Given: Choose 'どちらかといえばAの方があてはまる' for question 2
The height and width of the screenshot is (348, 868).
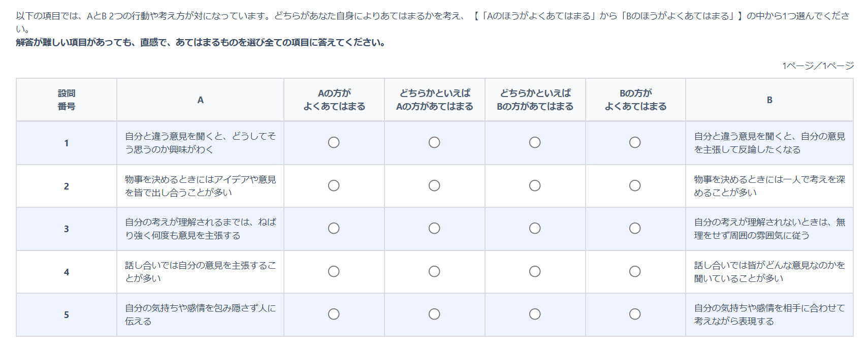Looking at the screenshot, I should pyautogui.click(x=434, y=185).
